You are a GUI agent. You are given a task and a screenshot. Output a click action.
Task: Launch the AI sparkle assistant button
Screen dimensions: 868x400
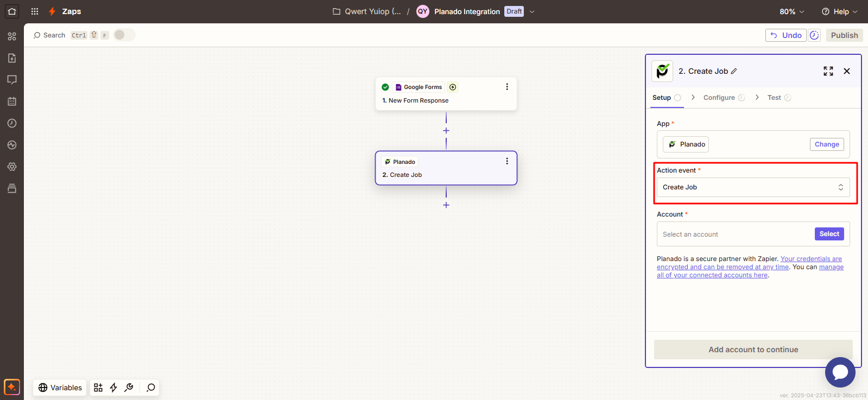pyautogui.click(x=12, y=387)
